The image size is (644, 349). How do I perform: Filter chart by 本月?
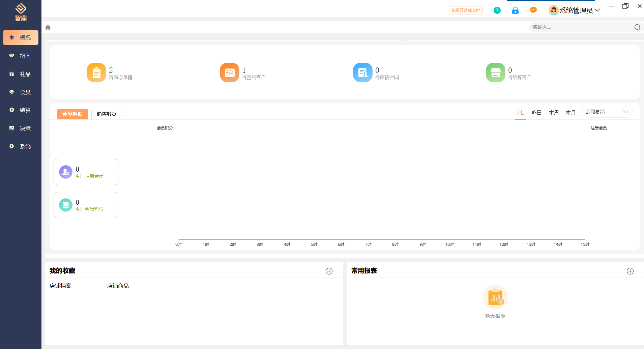click(x=570, y=113)
